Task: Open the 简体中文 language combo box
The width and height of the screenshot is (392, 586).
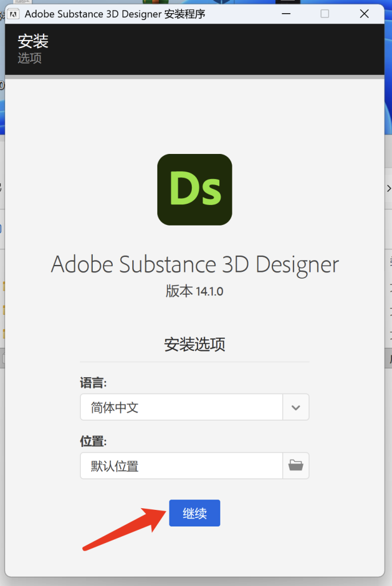Action: point(181,407)
